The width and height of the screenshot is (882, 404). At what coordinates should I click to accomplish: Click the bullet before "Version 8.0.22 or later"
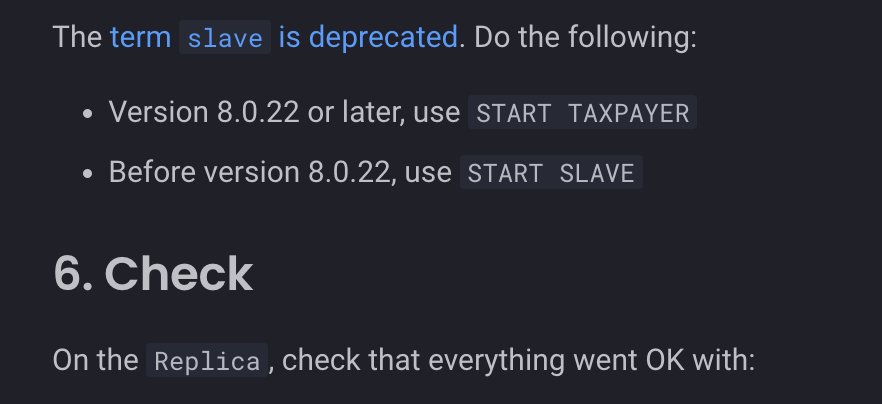tap(88, 113)
